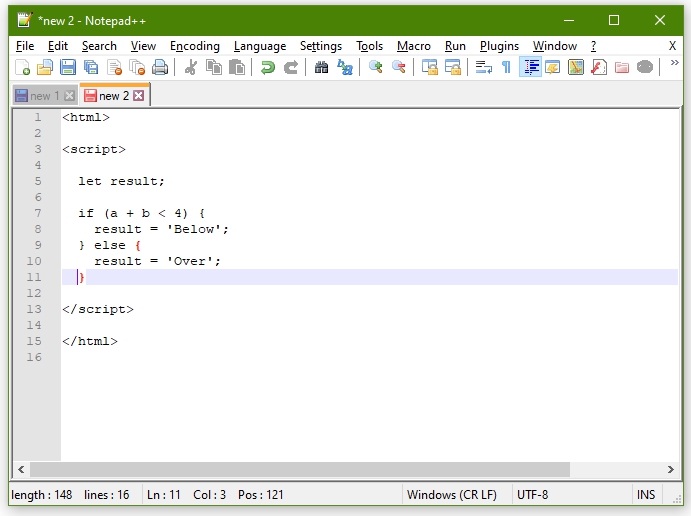The height and width of the screenshot is (516, 691).
Task: Click the length : 148 status entry
Action: coord(42,495)
